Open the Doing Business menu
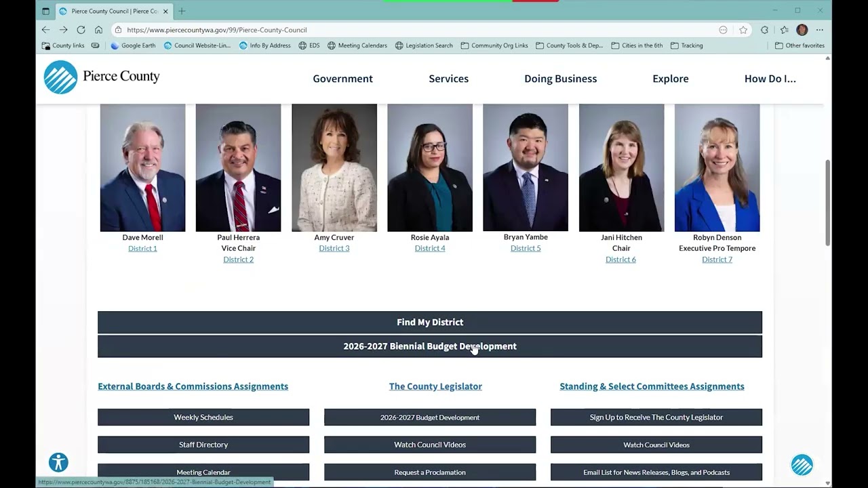Screen dimensions: 868x488 [x=560, y=79]
